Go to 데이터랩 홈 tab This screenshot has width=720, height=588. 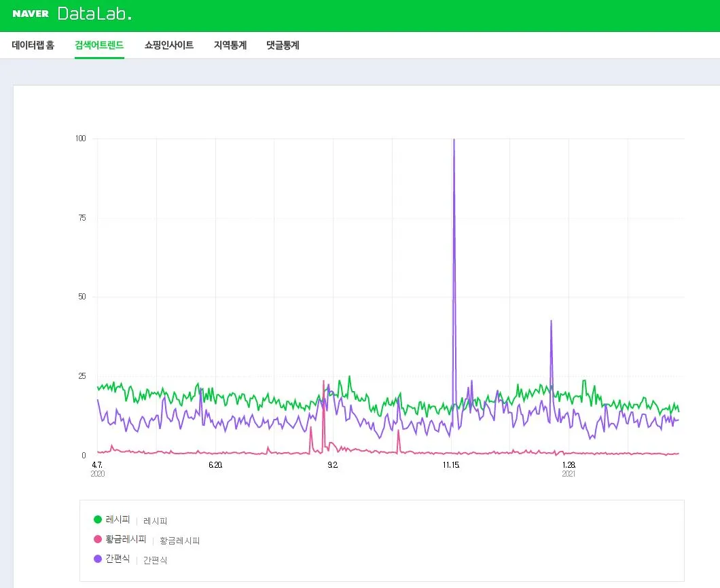pyautogui.click(x=33, y=45)
